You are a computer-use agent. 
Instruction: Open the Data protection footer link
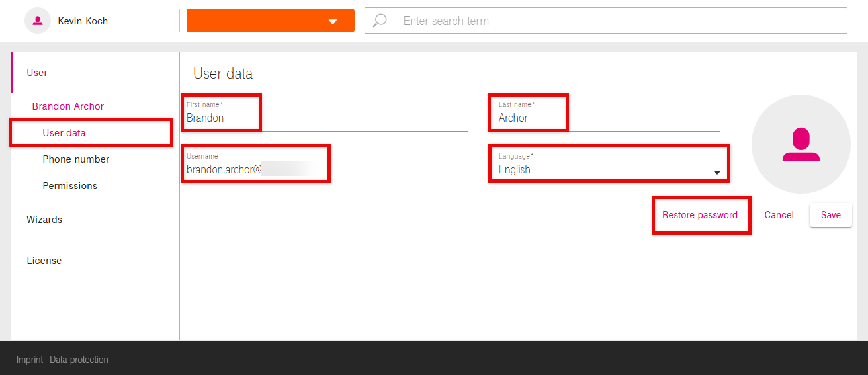click(79, 360)
